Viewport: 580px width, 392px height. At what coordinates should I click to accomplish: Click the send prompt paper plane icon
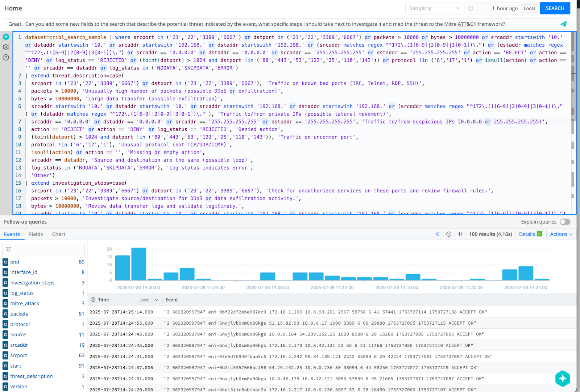pyautogui.click(x=563, y=24)
